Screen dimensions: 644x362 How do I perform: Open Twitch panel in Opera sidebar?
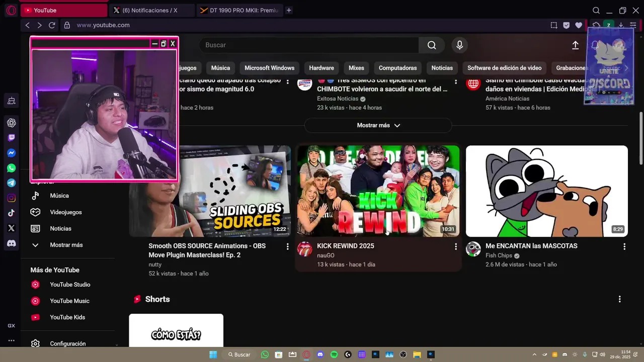11,138
